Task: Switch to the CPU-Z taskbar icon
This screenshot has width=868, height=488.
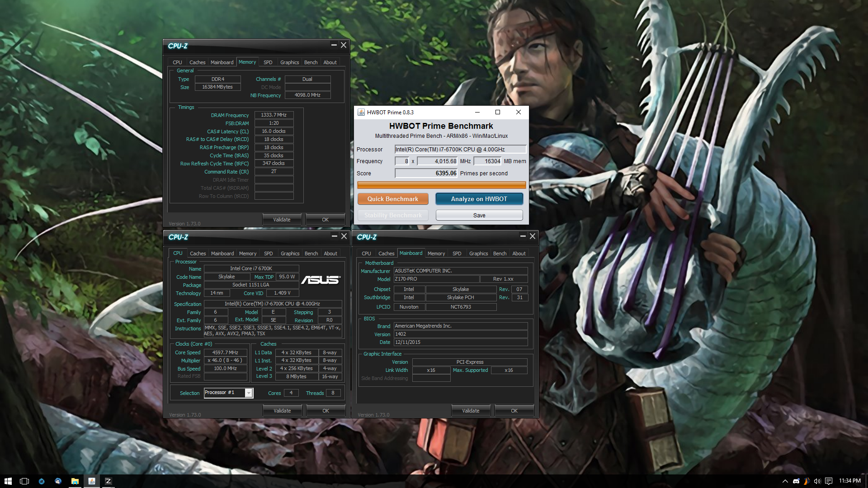Action: [108, 481]
